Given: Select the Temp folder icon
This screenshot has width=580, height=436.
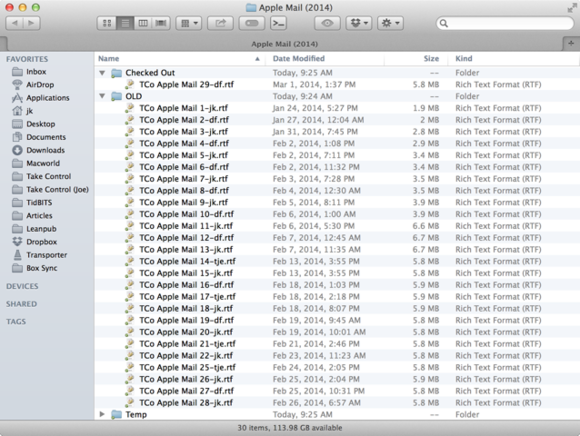Looking at the screenshot, I should 117,414.
